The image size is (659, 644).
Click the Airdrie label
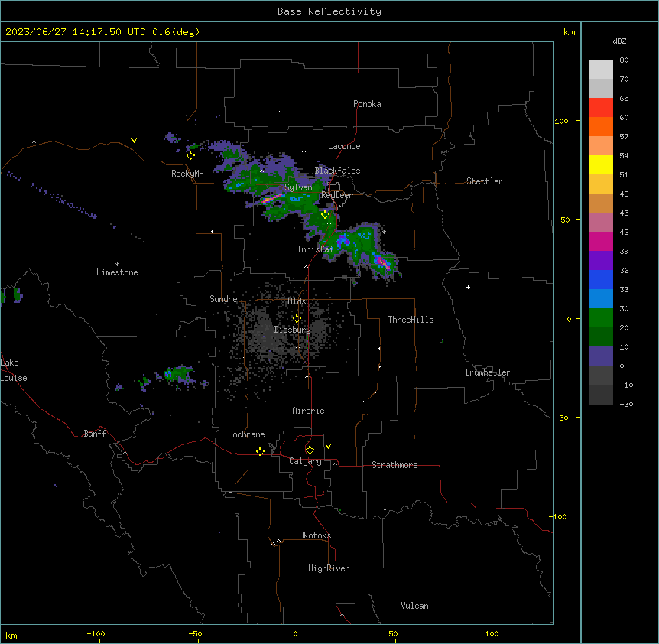[x=309, y=411]
